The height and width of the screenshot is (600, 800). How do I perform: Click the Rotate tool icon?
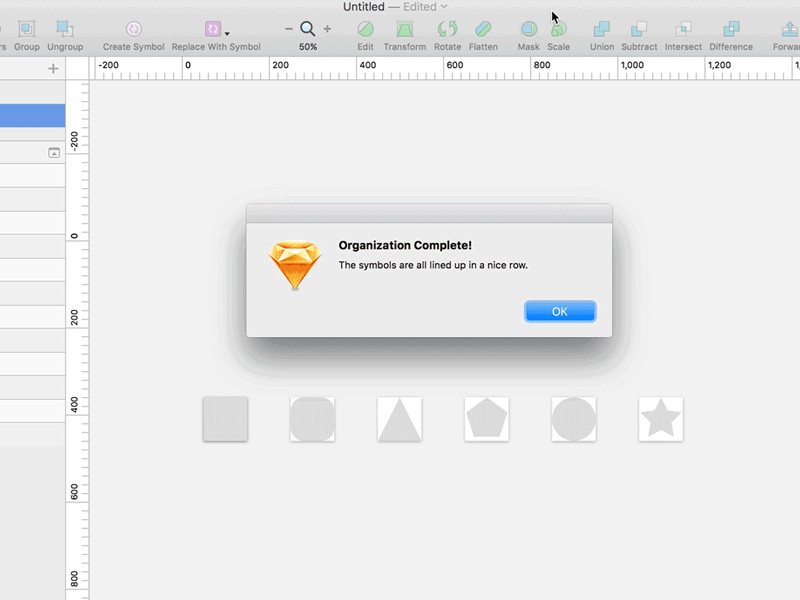pos(447,29)
